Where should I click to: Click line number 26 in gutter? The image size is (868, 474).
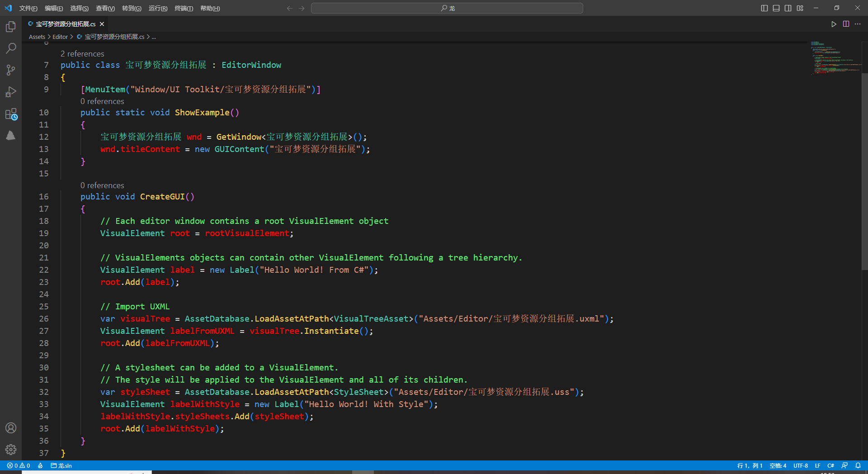coord(44,319)
